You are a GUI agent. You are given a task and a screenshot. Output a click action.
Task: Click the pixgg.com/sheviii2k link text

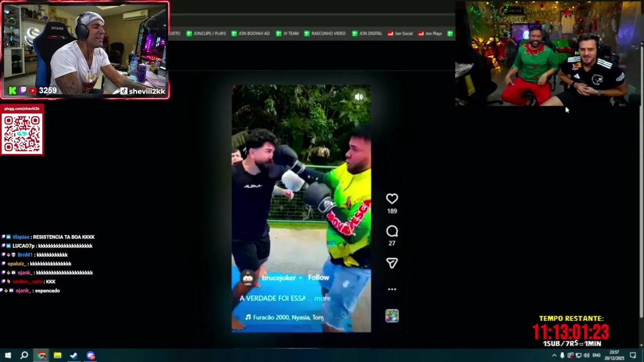click(22, 109)
